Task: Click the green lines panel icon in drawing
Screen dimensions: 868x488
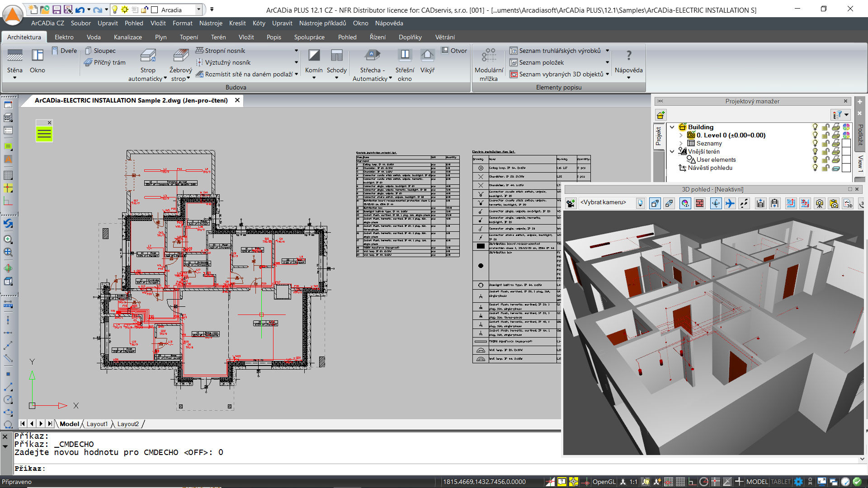Action: [44, 134]
